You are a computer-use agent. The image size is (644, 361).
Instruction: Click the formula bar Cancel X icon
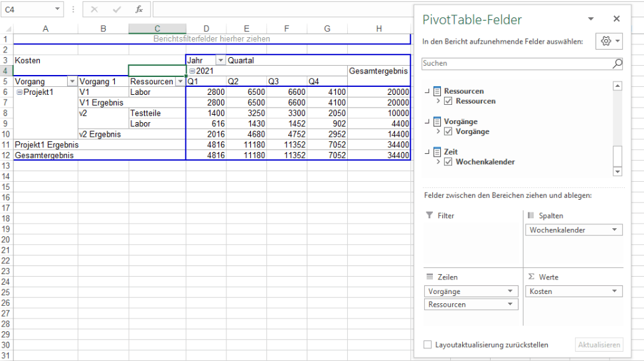tap(94, 9)
